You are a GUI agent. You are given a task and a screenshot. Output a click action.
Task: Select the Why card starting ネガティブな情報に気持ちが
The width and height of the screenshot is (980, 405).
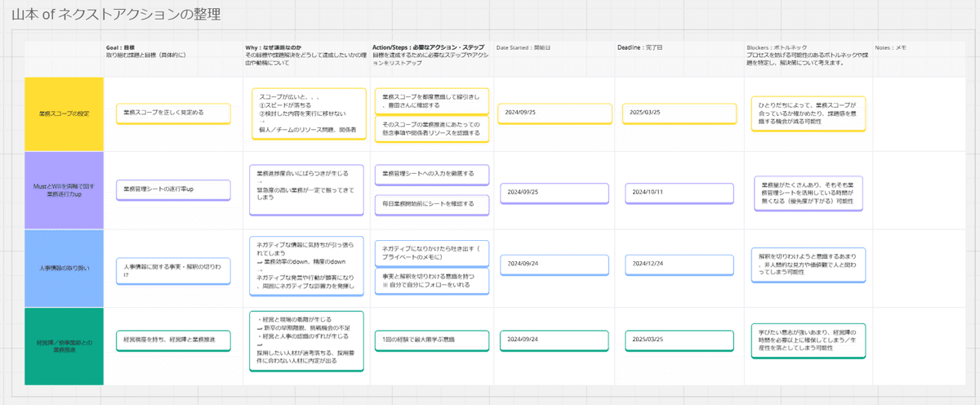click(x=308, y=266)
